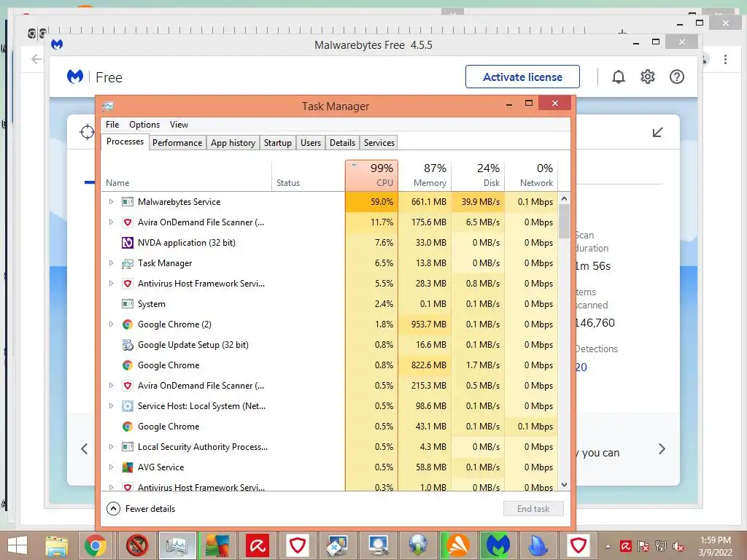Open the Windows Start button
Image resolution: width=747 pixels, height=560 pixels.
[x=18, y=545]
